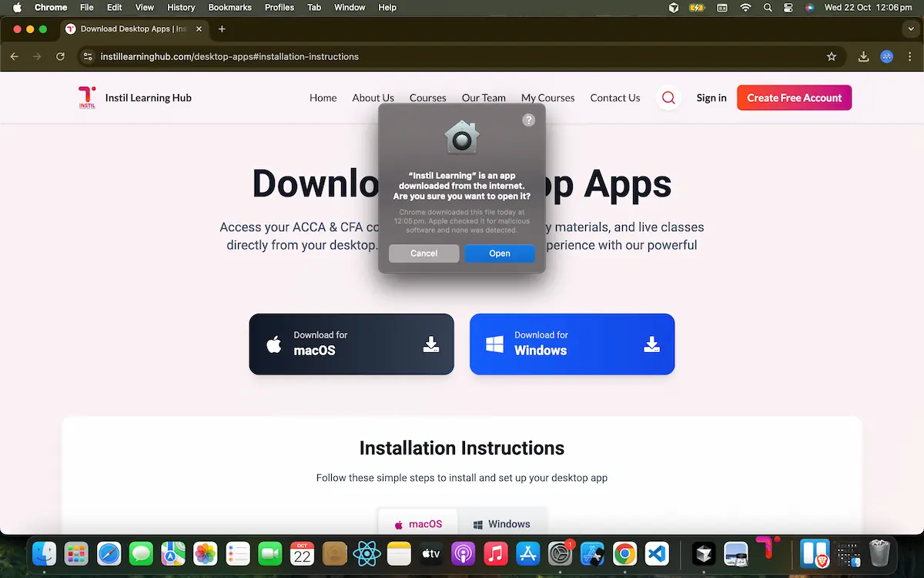Viewport: 924px width, 578px height.
Task: Go to My Courses page link
Action: click(x=547, y=98)
